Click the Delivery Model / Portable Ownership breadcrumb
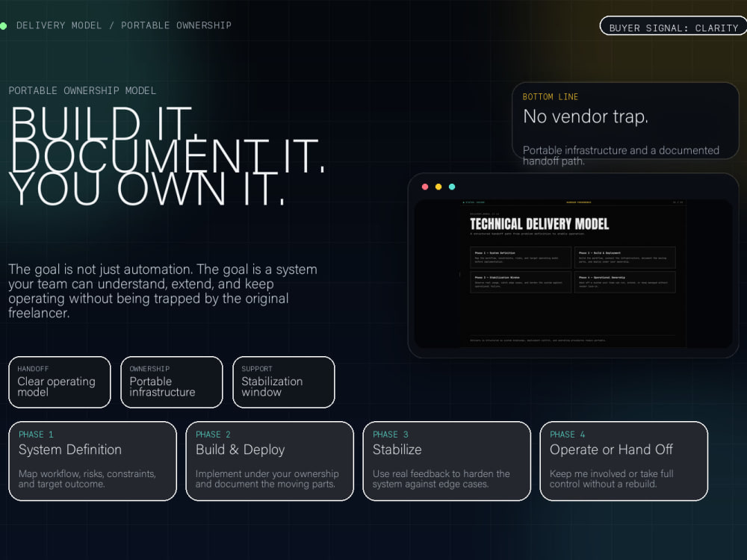The width and height of the screenshot is (747, 560). pos(124,25)
